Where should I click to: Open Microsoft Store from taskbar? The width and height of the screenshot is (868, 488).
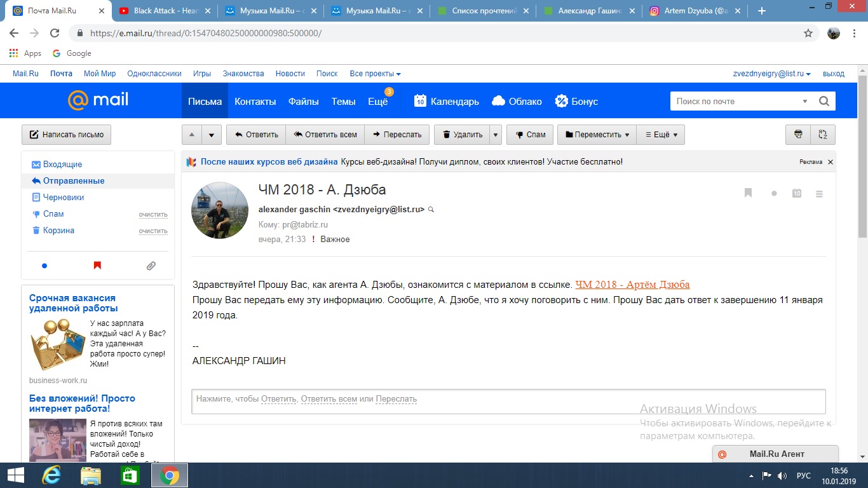pyautogui.click(x=130, y=475)
